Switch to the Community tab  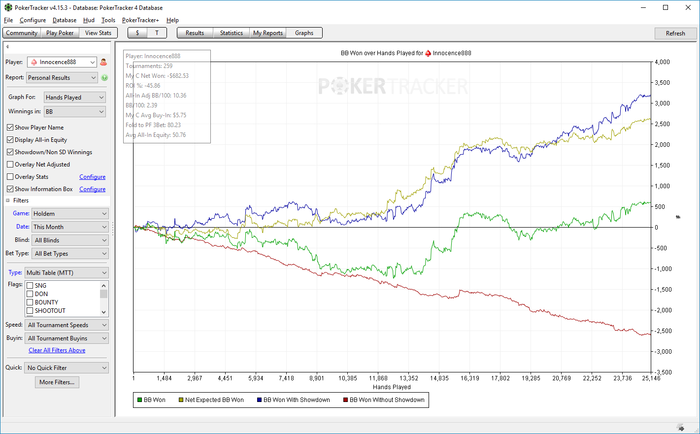22,33
